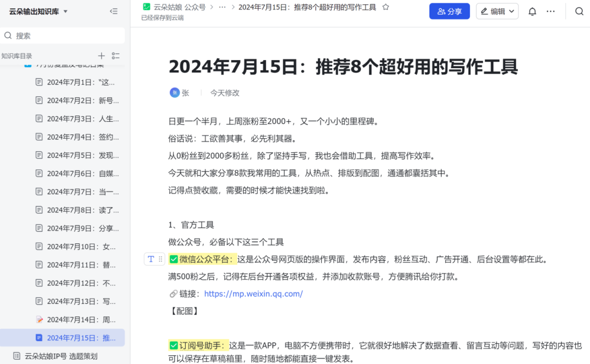Collapse the left sidebar panel
Image resolution: width=590 pixels, height=364 pixels.
click(x=114, y=11)
